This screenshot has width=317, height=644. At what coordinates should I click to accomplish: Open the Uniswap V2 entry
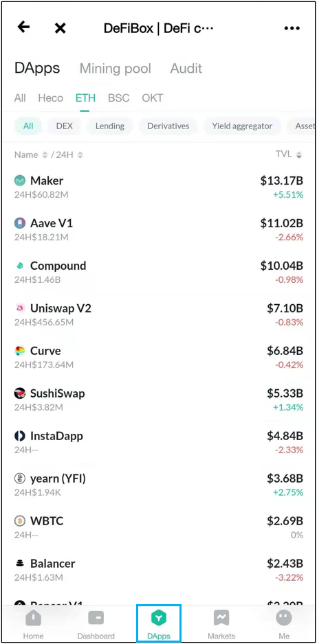[x=158, y=314]
